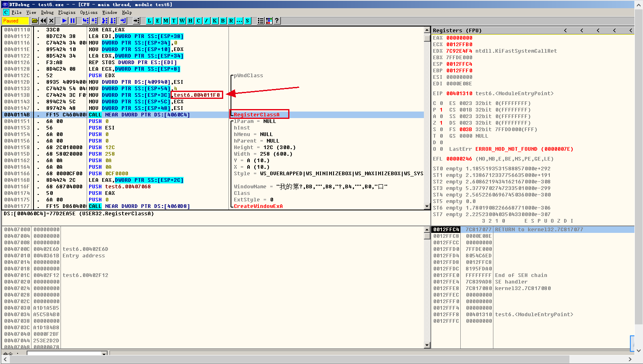
Task: Show Breakpoints with the B button
Action: pos(223,21)
